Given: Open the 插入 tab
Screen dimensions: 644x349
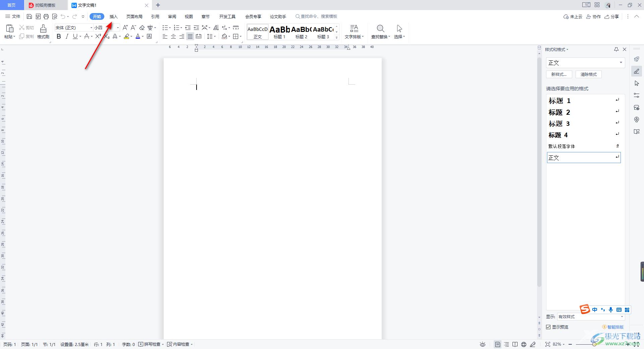Looking at the screenshot, I should pyautogui.click(x=114, y=16).
